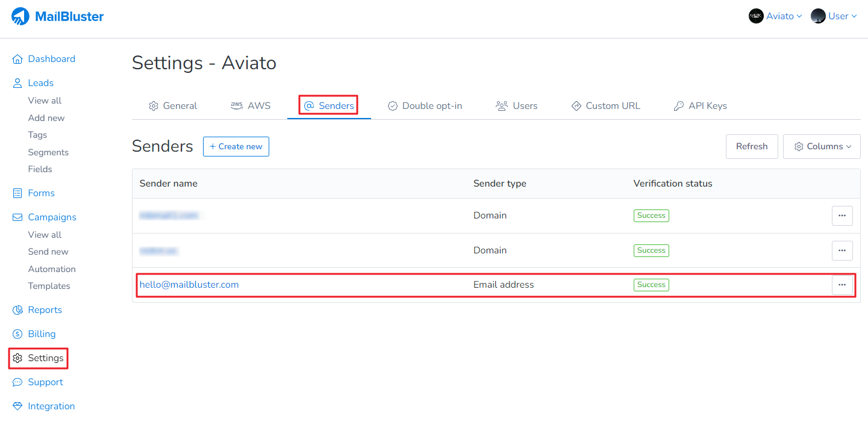This screenshot has height=443, width=868.
Task: Open the Campaigns envelope icon
Action: tap(16, 217)
